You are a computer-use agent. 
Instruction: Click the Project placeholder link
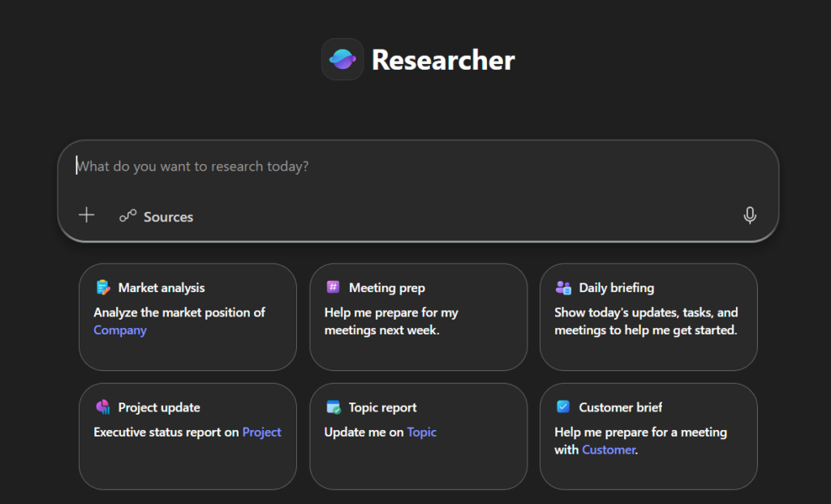[x=261, y=432]
